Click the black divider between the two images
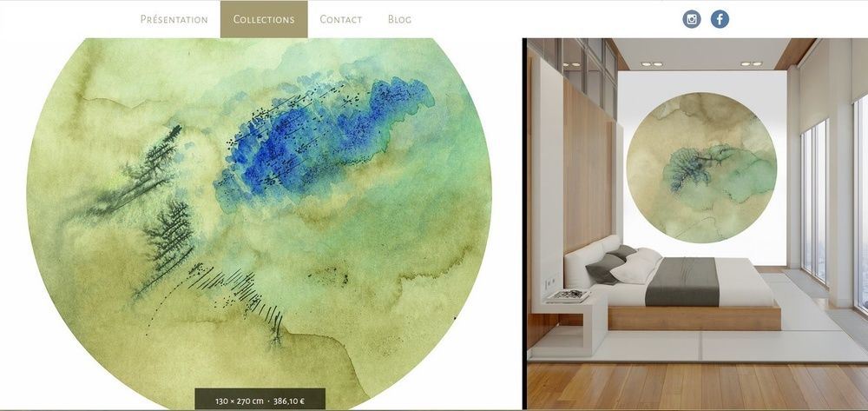 click(x=524, y=224)
